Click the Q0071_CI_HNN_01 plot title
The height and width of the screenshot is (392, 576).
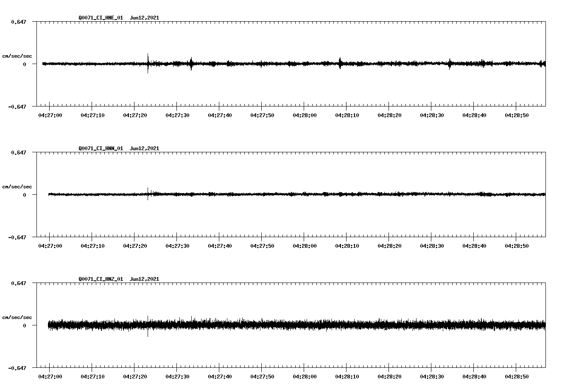(101, 148)
